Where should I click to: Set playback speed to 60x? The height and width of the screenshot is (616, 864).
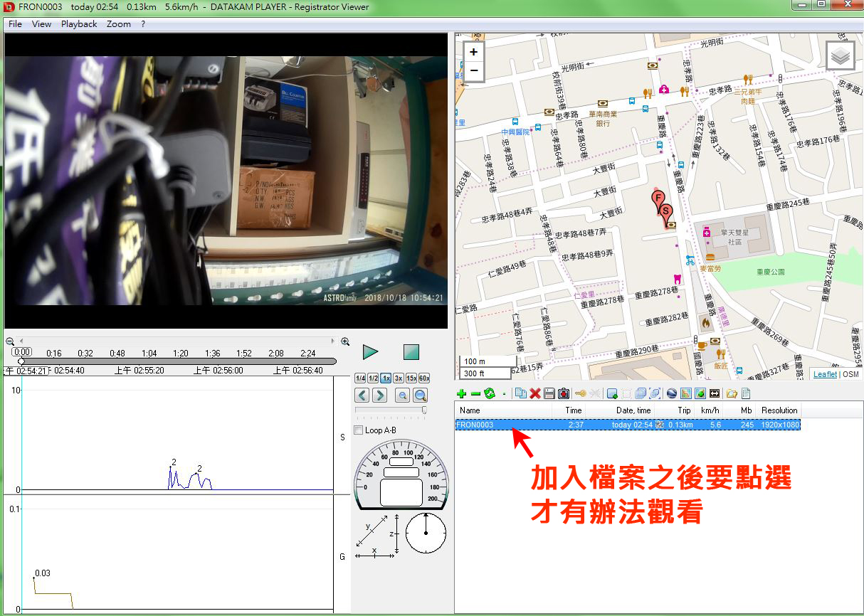[x=424, y=378]
